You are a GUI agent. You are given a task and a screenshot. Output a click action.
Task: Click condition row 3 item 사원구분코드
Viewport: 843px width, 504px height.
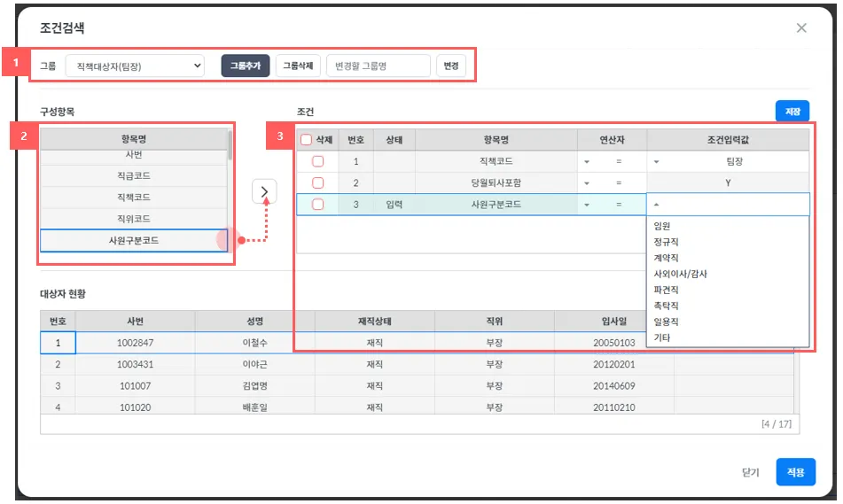(x=496, y=205)
